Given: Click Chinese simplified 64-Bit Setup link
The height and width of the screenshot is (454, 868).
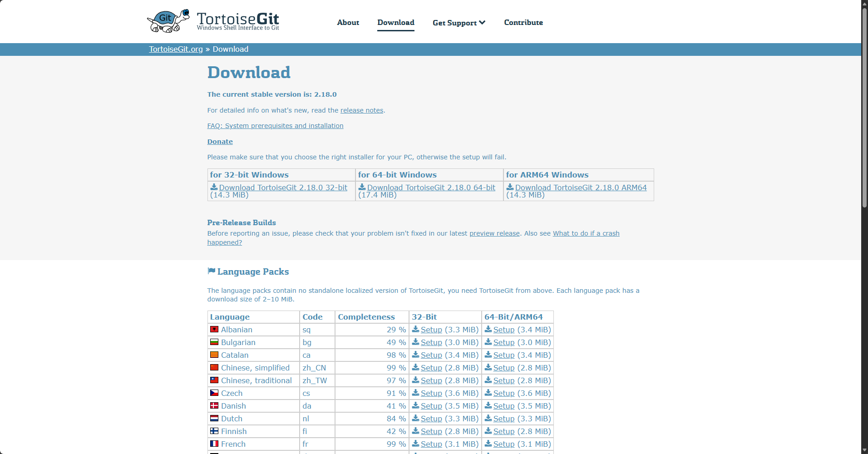Looking at the screenshot, I should tap(504, 368).
